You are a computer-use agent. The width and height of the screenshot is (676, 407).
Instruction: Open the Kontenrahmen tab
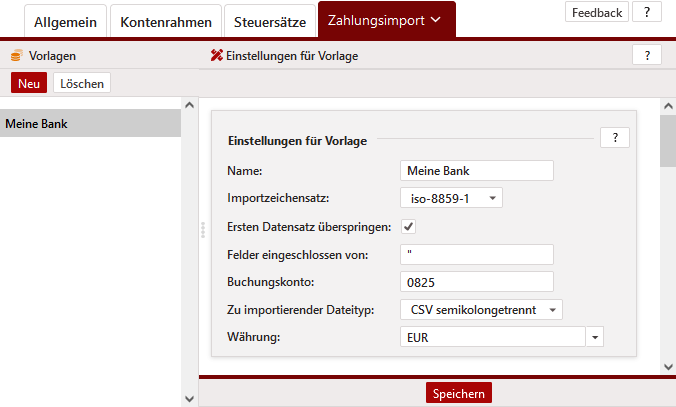point(167,21)
